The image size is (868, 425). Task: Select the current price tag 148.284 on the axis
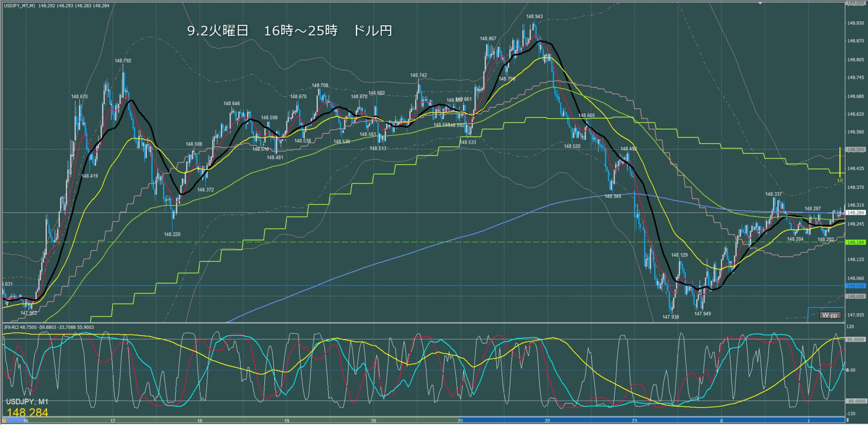855,212
